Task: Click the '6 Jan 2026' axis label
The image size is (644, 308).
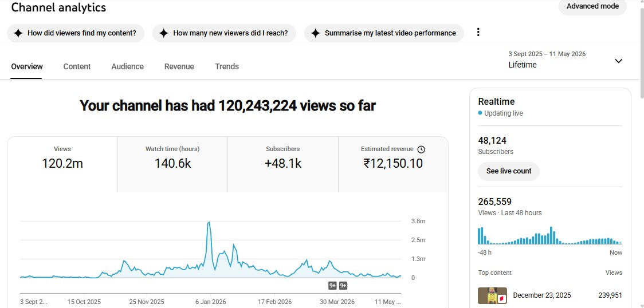Action: [x=210, y=302]
